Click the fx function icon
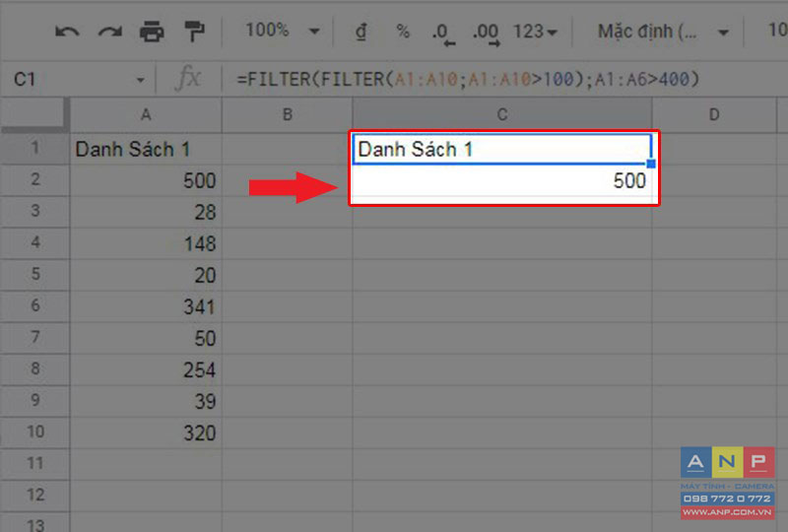This screenshot has width=788, height=532. point(187,79)
